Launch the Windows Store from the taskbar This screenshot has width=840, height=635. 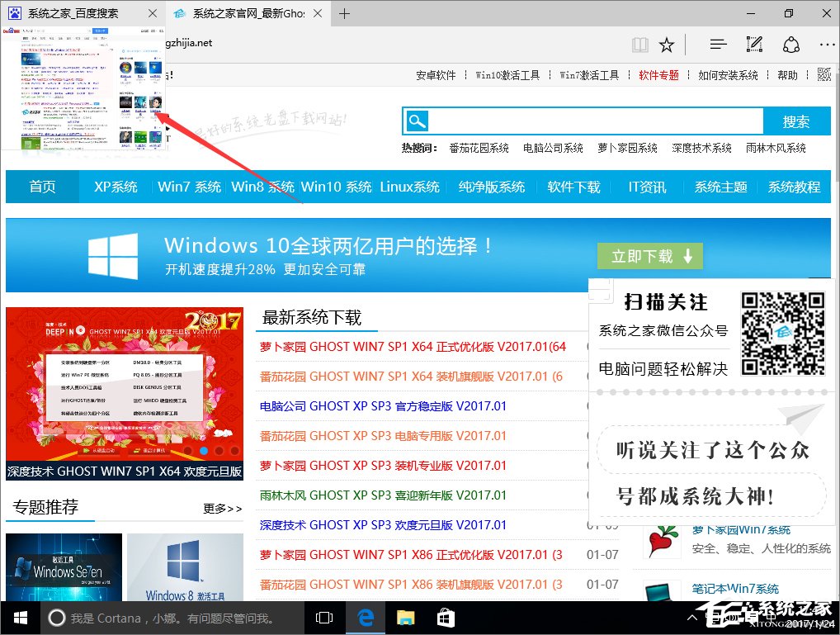[446, 617]
